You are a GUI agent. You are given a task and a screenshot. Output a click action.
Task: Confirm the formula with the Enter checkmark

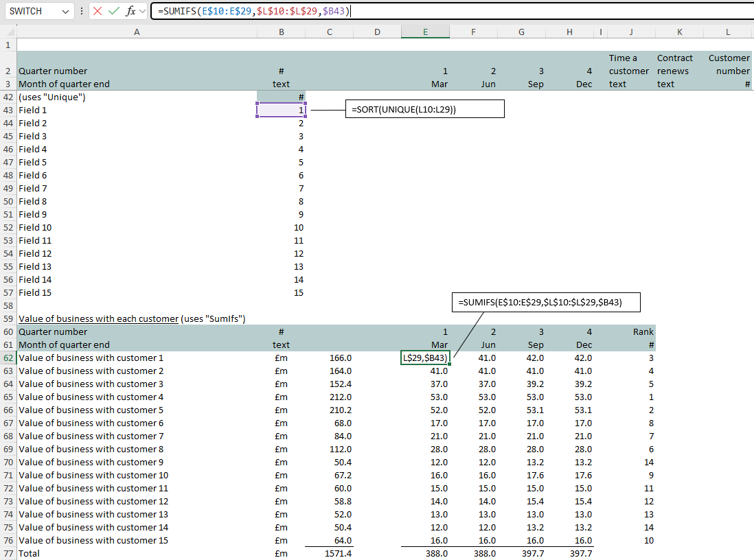tap(114, 11)
